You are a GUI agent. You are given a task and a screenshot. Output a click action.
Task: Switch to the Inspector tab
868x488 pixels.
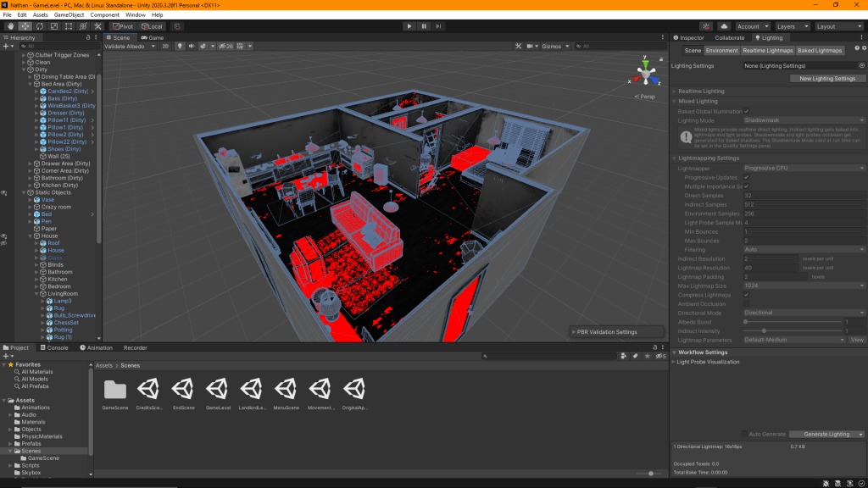691,37
